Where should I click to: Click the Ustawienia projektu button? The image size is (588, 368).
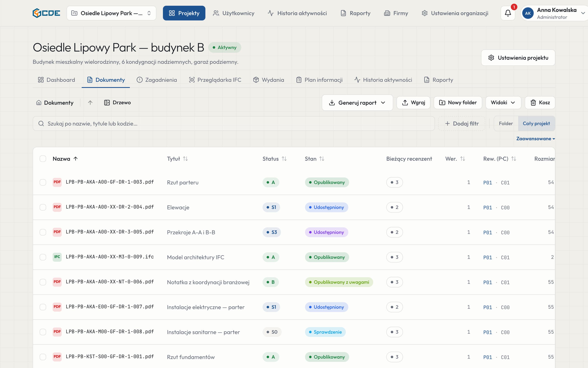518,58
